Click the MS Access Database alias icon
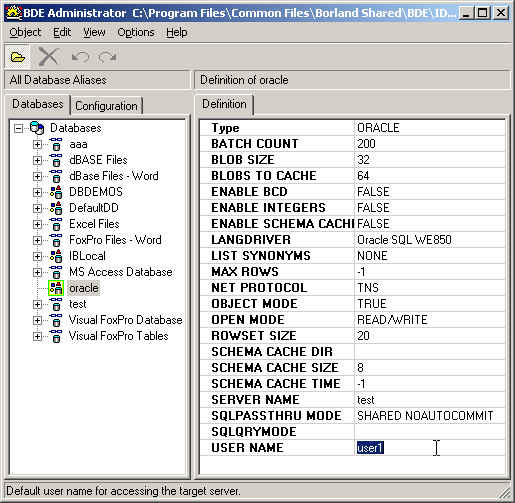Image resolution: width=515 pixels, height=503 pixels. coord(56,272)
